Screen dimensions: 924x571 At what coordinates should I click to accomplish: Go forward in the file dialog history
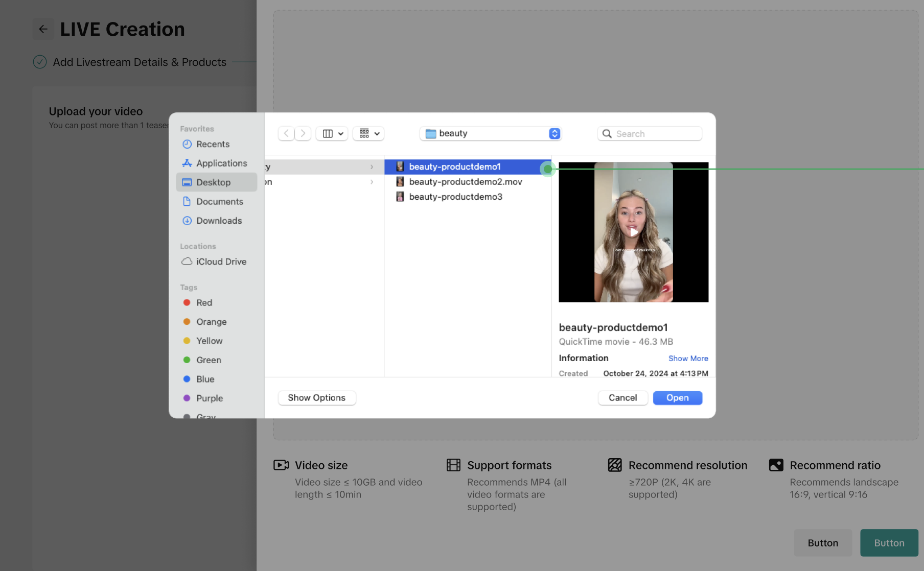point(303,133)
